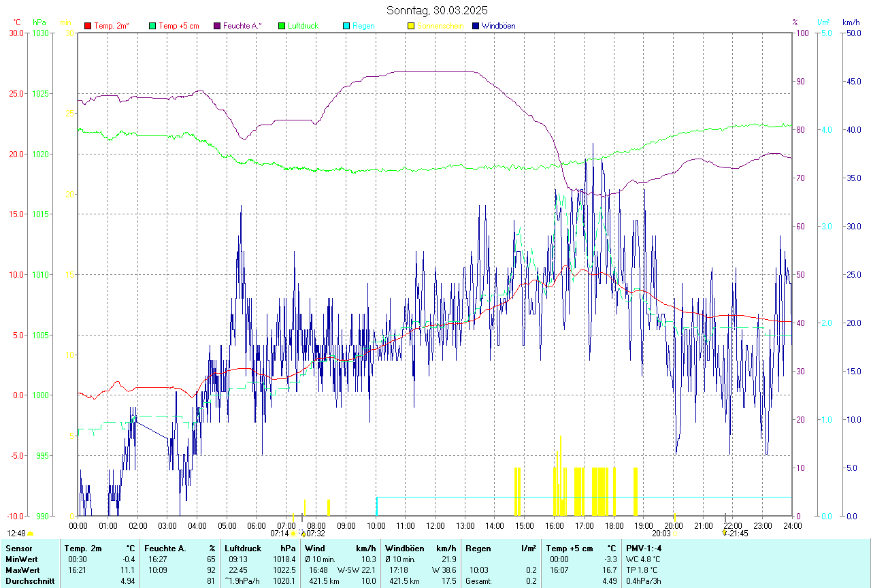
Task: Click the % axis unit label at top
Action: (x=795, y=22)
